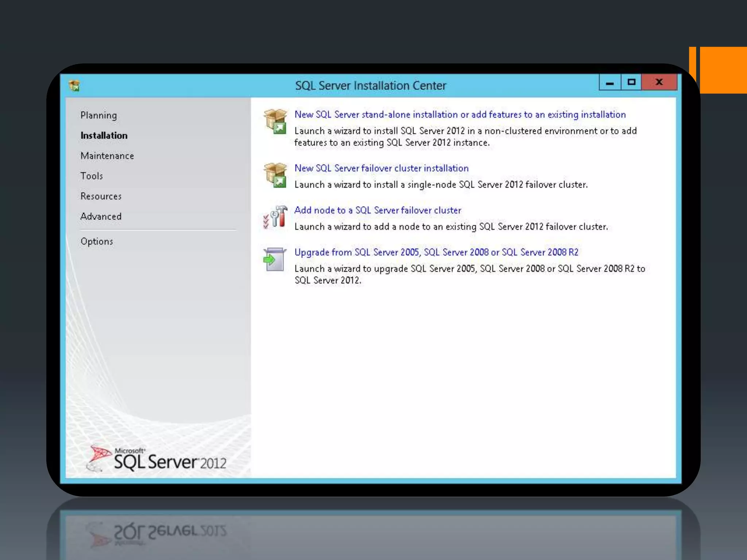This screenshot has height=560, width=747.
Task: Go to the Resources page
Action: tap(101, 196)
